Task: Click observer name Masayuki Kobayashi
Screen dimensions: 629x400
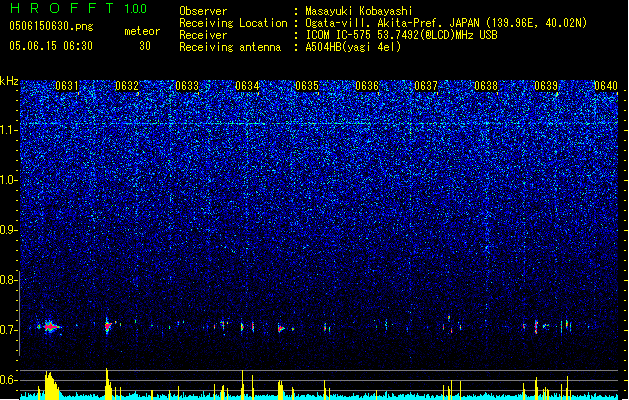Action: coord(359,11)
